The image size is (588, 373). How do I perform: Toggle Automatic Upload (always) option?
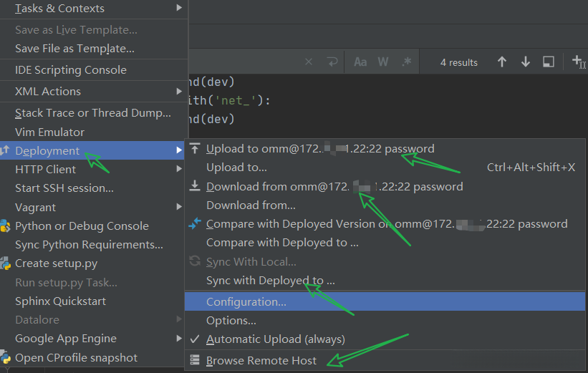[x=275, y=339]
